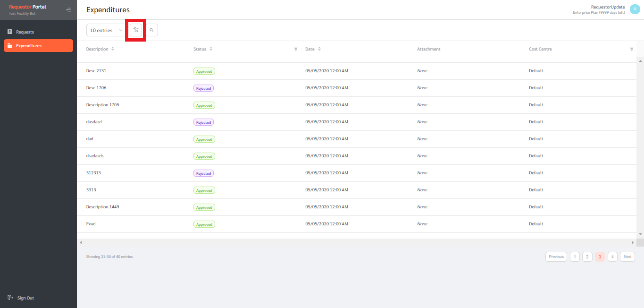This screenshot has height=308, width=644.
Task: Click Approved badge in Desc 2131 row
Action: (x=204, y=71)
